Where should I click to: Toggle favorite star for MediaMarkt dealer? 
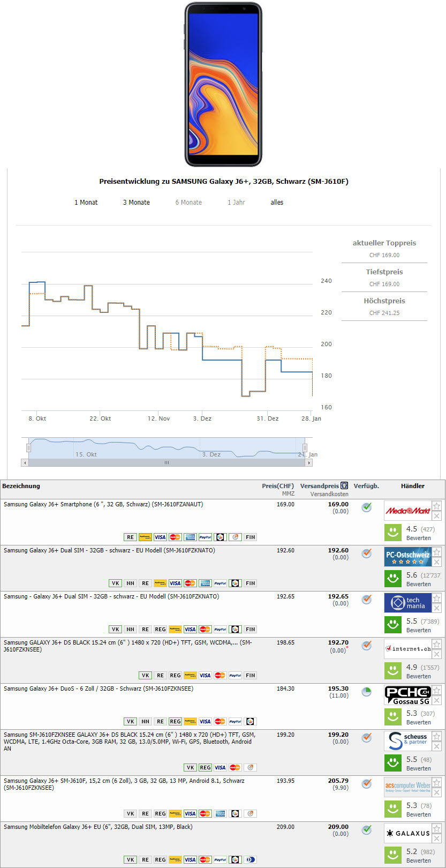click(x=437, y=506)
